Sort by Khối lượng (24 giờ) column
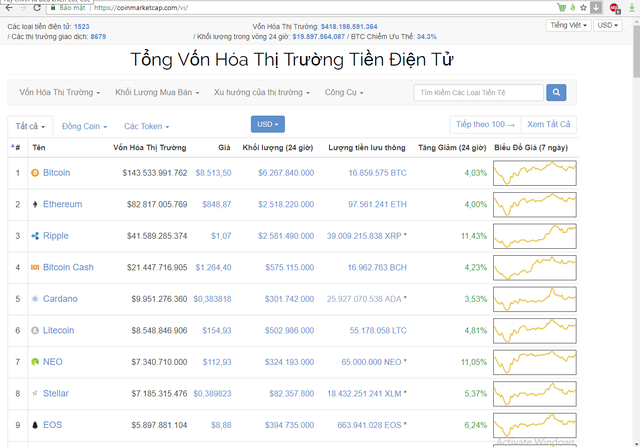The image size is (640, 447). pos(278,147)
